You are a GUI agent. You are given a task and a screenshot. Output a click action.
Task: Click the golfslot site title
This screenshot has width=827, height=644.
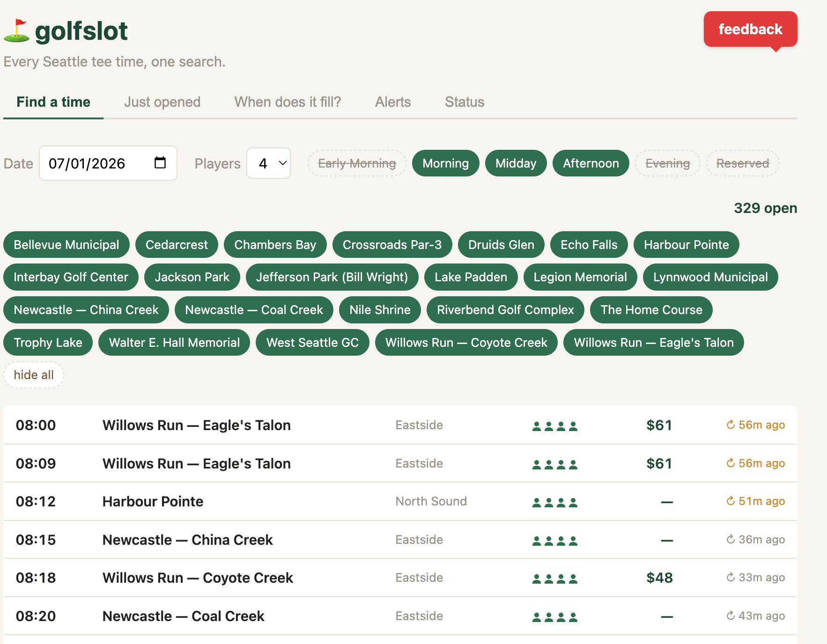click(x=81, y=31)
